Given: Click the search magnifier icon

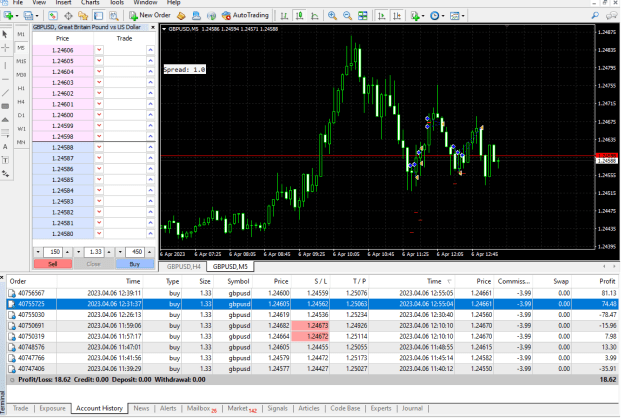Looking at the screenshot, I should tap(595, 16).
